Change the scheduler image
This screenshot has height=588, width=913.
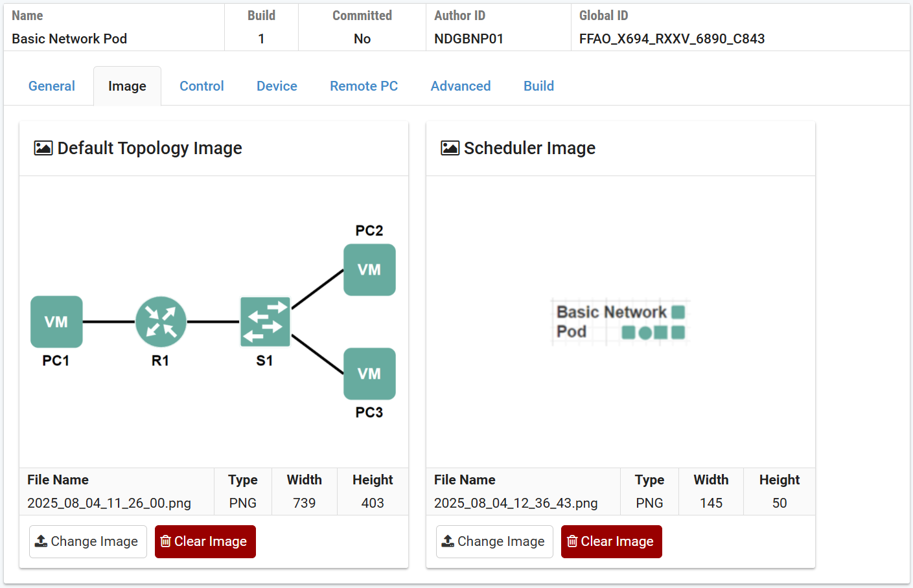[x=494, y=541]
